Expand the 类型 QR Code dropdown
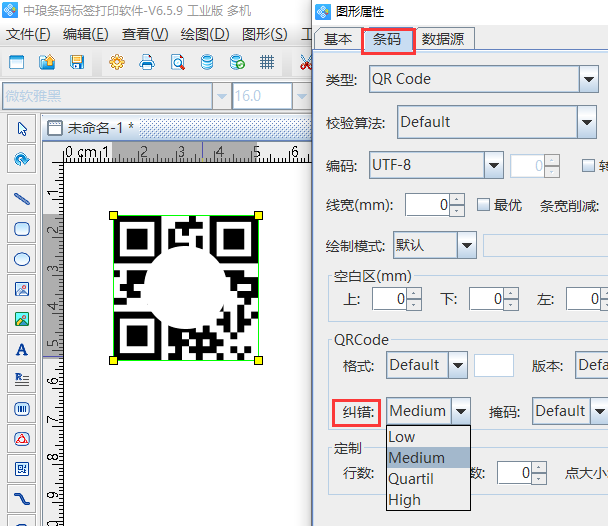 click(587, 78)
